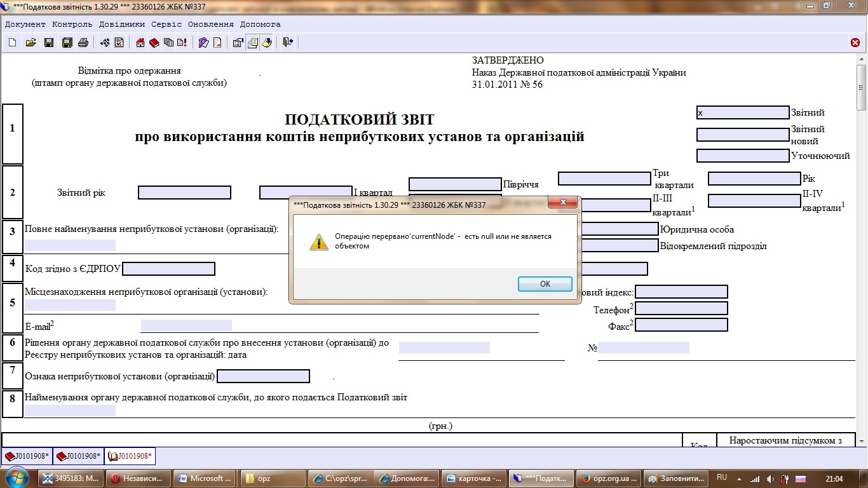This screenshot has width=868, height=488.
Task: Open the Допомога menu
Action: point(261,24)
